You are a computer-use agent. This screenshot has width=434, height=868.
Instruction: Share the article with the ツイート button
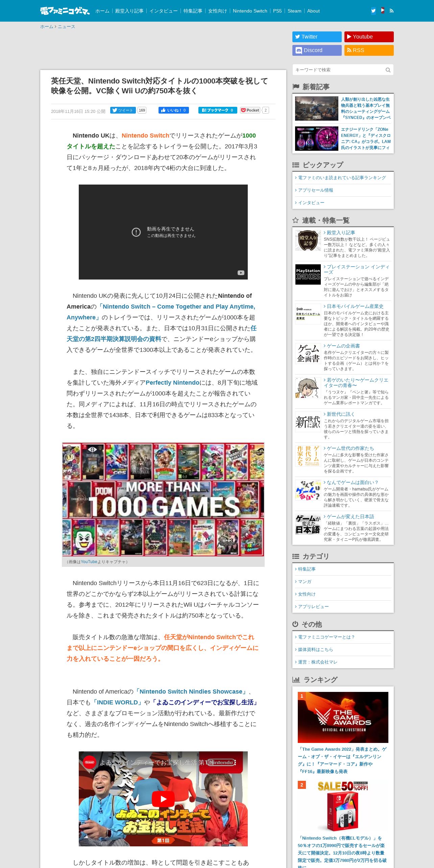click(x=123, y=110)
